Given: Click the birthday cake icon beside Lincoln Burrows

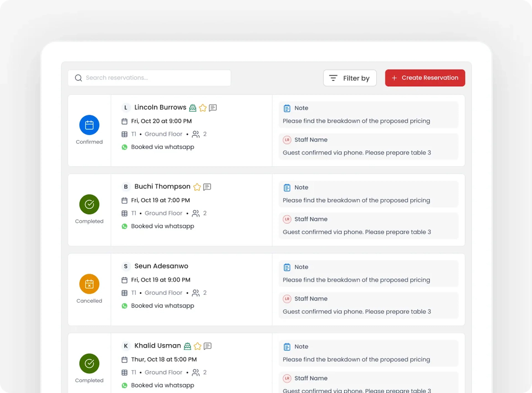Looking at the screenshot, I should [192, 108].
